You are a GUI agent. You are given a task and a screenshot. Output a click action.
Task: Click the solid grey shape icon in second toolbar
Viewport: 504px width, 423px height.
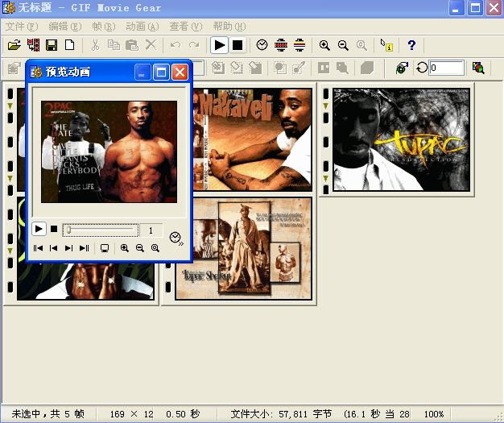coord(367,68)
